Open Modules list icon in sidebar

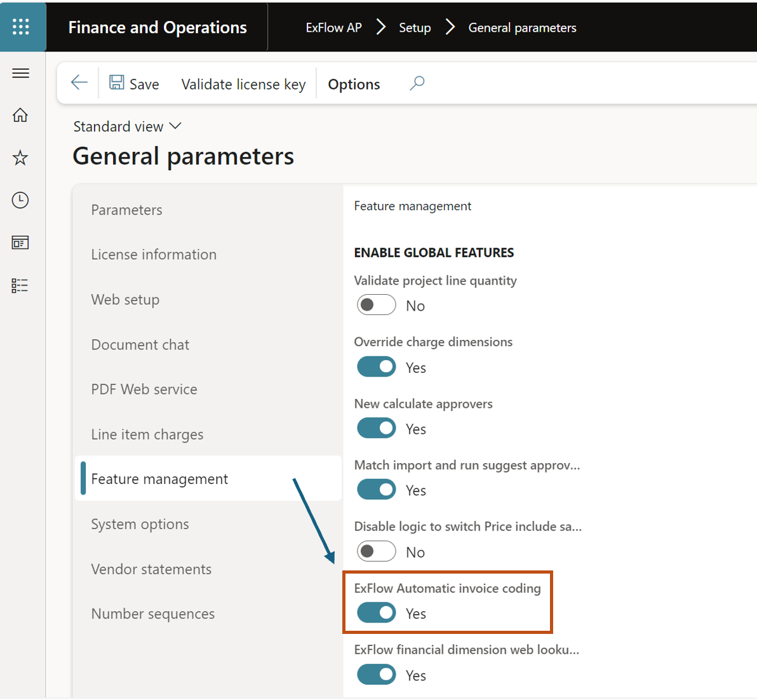[20, 285]
